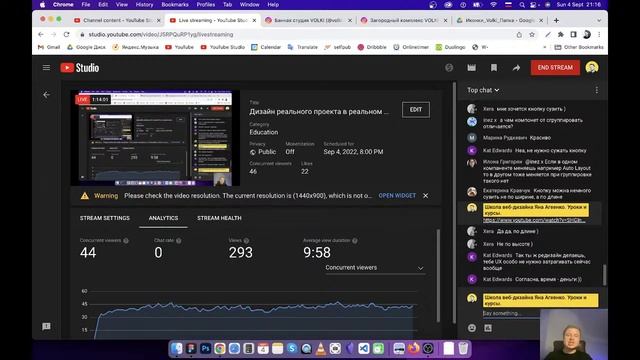Open the YouTube Studio hamburger menu
The width and height of the screenshot is (640, 360).
[x=46, y=68]
